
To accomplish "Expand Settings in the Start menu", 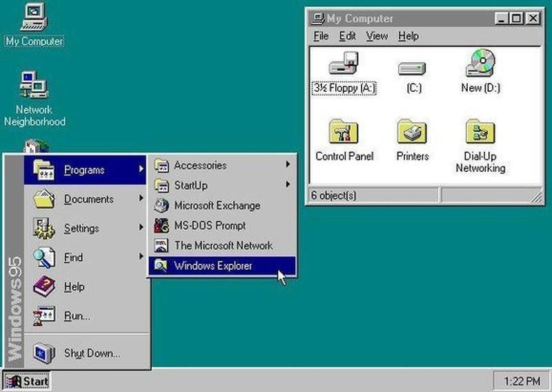I will [81, 228].
